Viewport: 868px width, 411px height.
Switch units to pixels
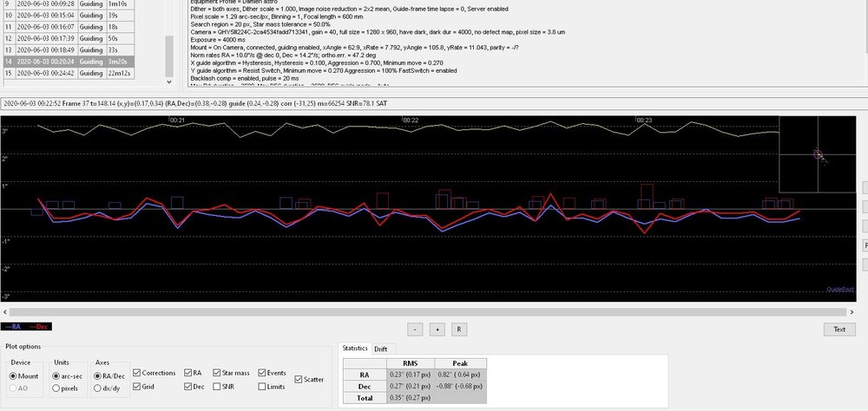pyautogui.click(x=56, y=388)
